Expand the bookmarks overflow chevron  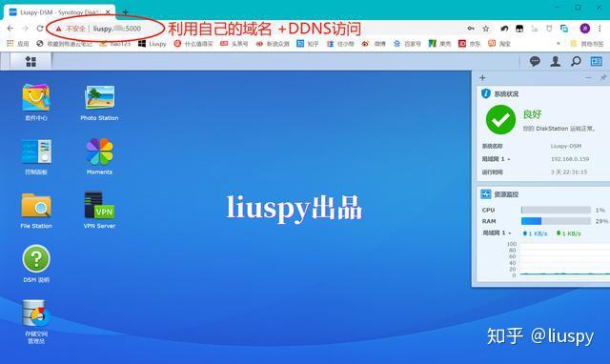pyautogui.click(x=559, y=44)
